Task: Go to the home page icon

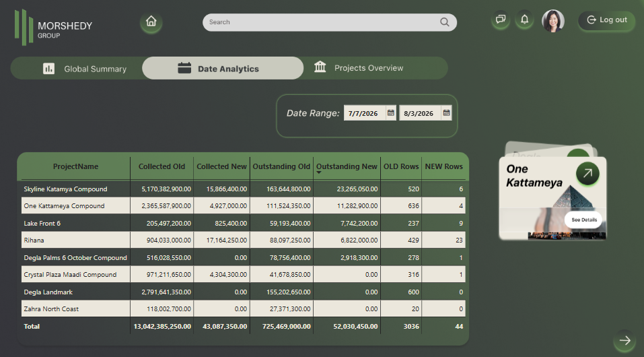Action: click(151, 22)
